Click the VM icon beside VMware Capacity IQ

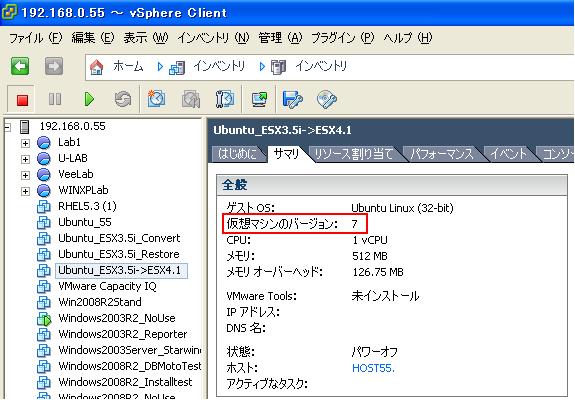pos(44,287)
